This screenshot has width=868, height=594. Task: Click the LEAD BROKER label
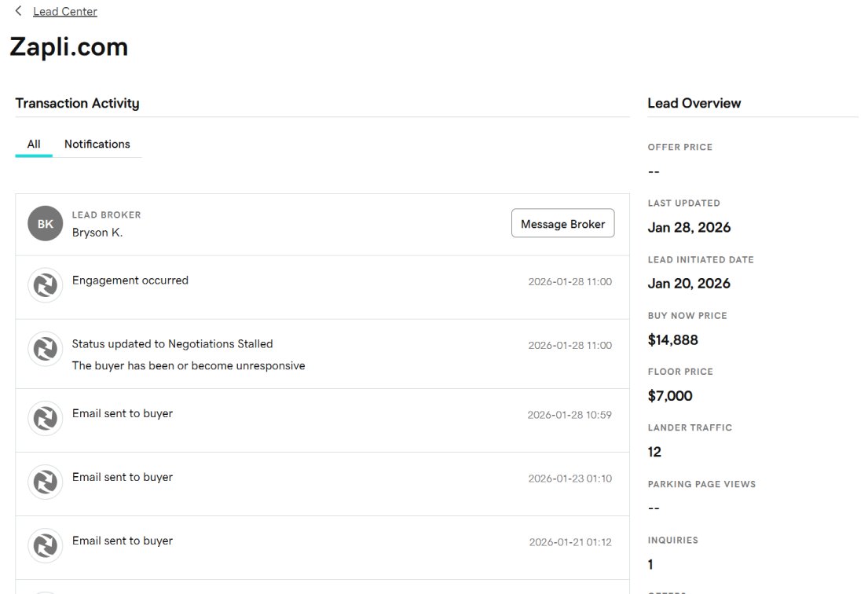coord(106,214)
